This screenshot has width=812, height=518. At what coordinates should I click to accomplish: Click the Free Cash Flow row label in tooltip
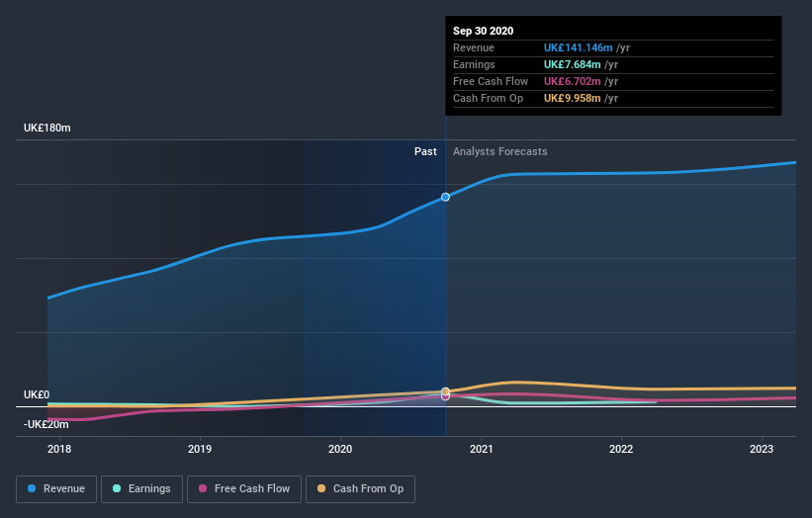tap(491, 81)
